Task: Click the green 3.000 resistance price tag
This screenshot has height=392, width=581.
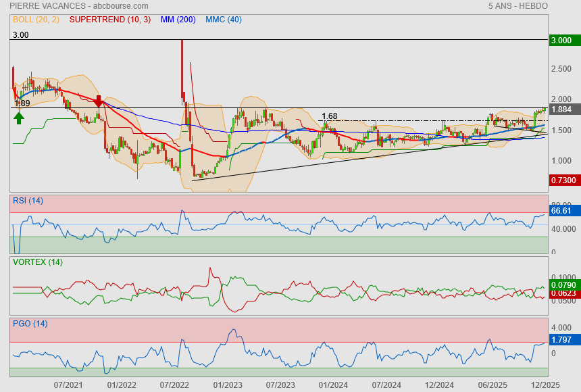Action: pos(562,41)
